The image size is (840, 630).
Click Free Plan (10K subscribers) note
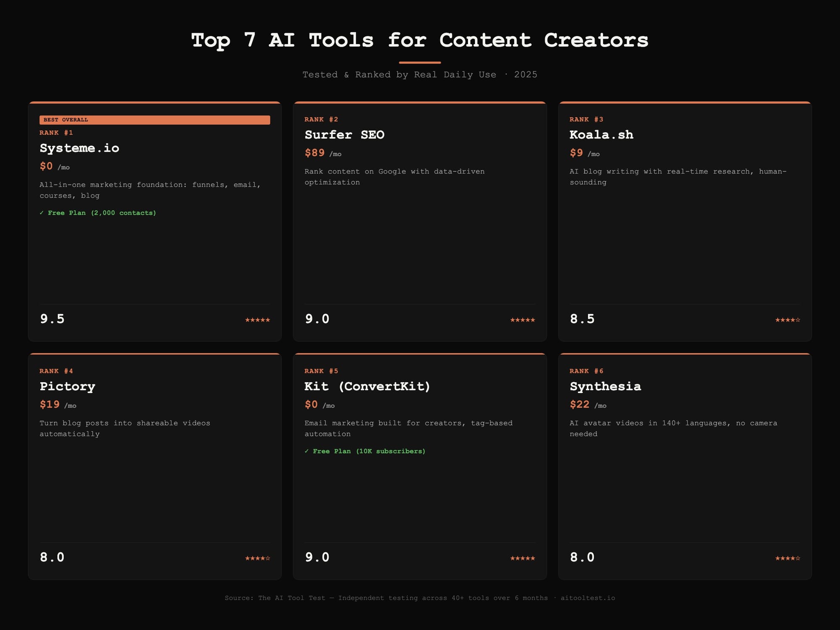point(365,451)
